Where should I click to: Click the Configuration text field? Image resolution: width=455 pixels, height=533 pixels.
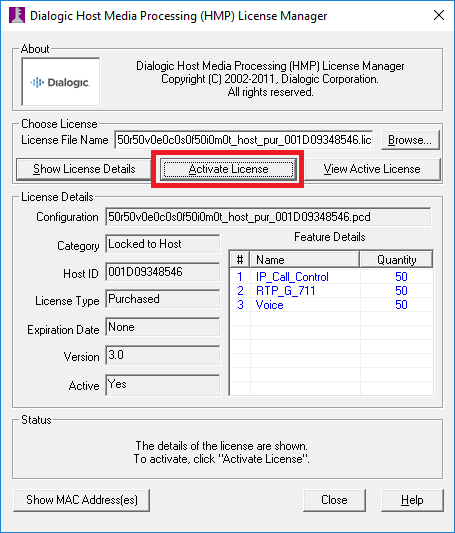[268, 217]
